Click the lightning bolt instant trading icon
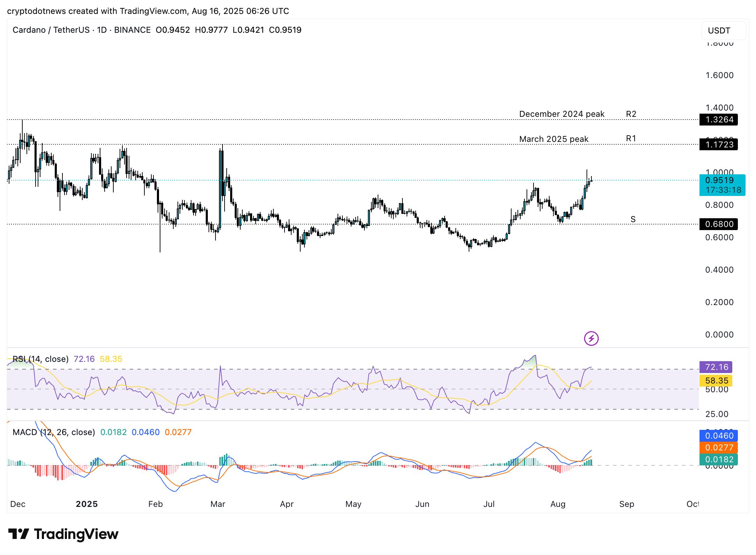 (591, 339)
